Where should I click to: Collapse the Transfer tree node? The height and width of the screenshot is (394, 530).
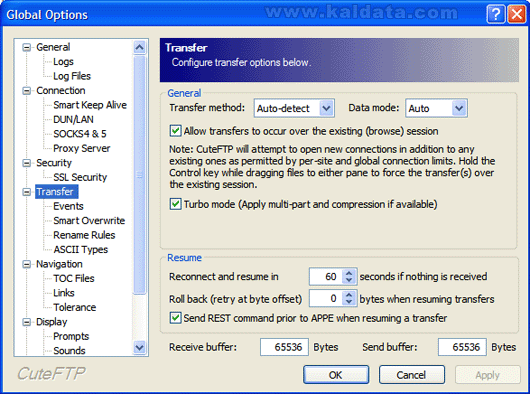(x=27, y=192)
